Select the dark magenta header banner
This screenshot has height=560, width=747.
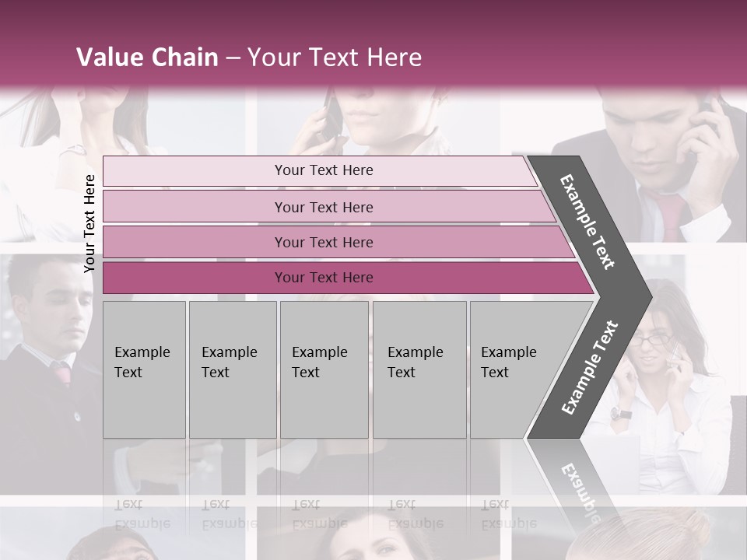tap(373, 44)
